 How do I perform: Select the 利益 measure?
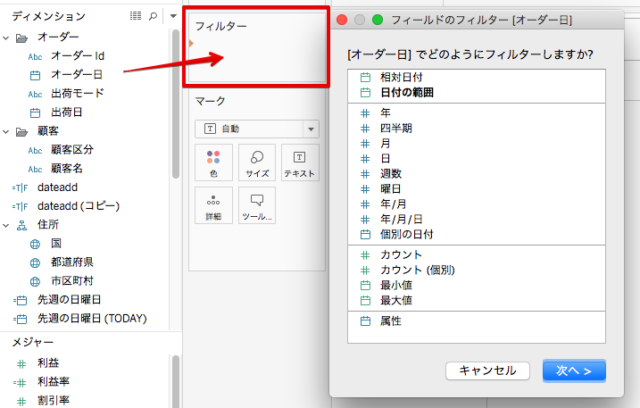pyautogui.click(x=48, y=363)
